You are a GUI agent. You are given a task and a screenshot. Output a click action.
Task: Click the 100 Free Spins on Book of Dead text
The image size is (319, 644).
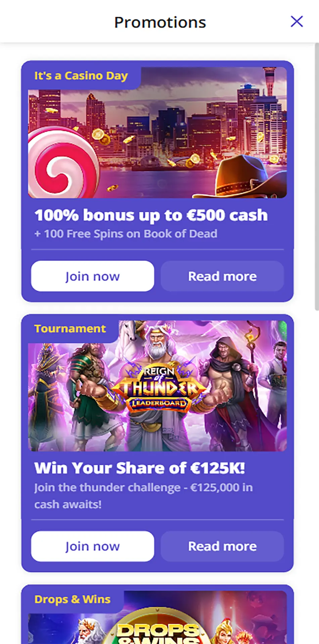[x=126, y=233]
